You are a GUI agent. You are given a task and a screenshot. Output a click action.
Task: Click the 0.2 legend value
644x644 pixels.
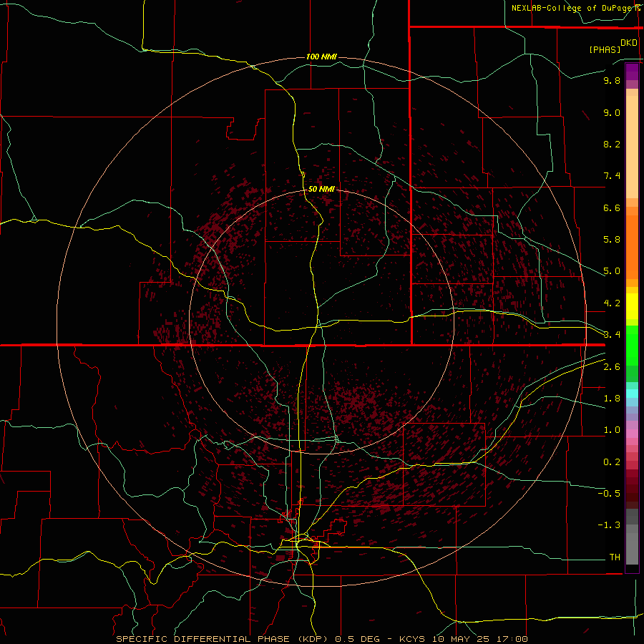(612, 462)
